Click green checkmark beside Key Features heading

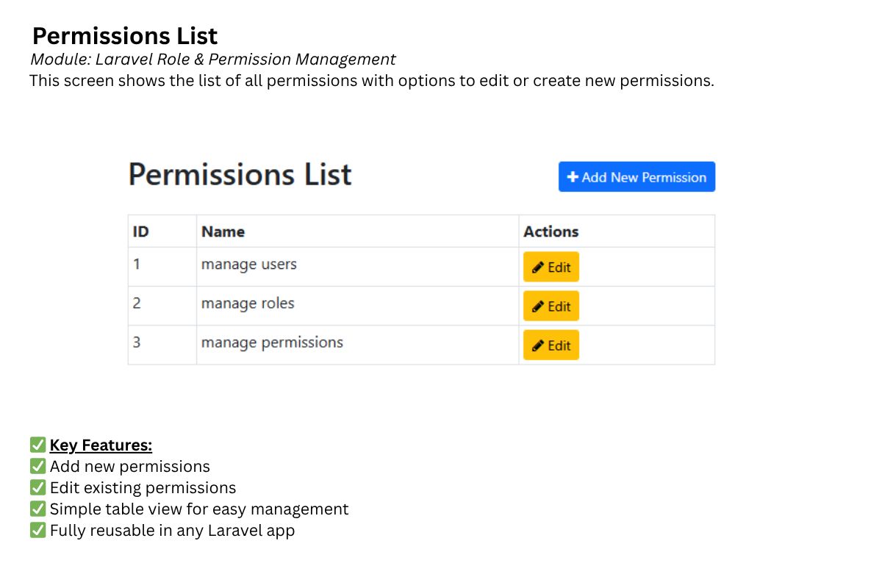click(x=37, y=445)
